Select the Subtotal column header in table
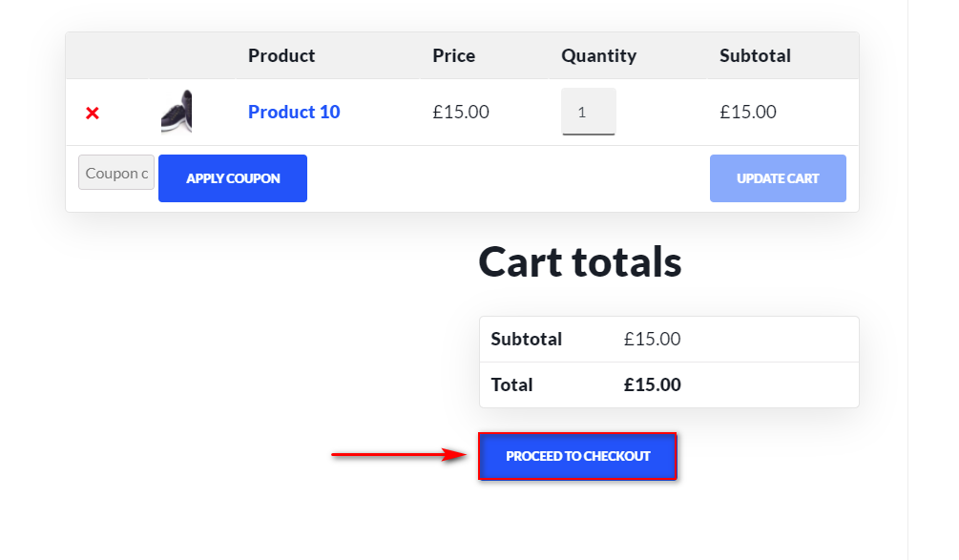Viewport: 959px width, 560px height. pos(755,55)
